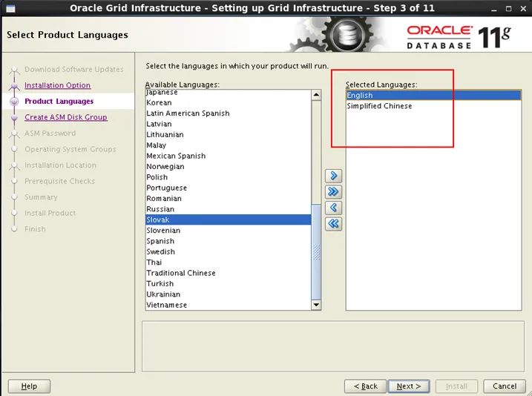532x396 pixels.
Task: Remove selected language with single left arrow
Action: tap(333, 208)
